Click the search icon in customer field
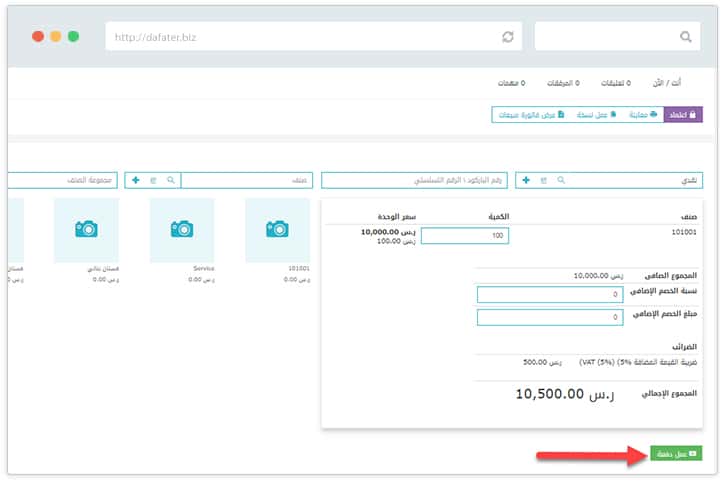Screen dimensions: 725x485 tap(560, 180)
